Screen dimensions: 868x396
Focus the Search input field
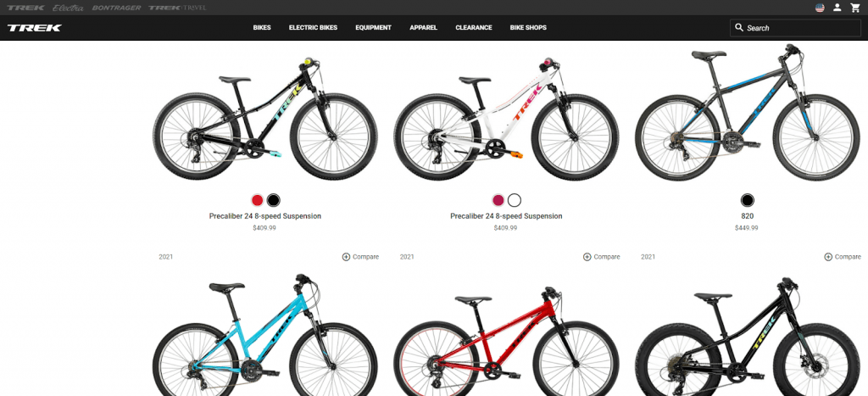[x=795, y=28]
